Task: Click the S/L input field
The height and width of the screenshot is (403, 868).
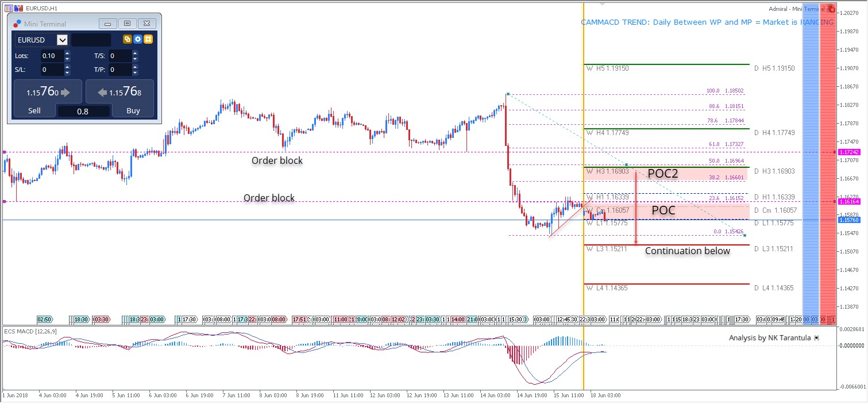Action: pos(52,70)
